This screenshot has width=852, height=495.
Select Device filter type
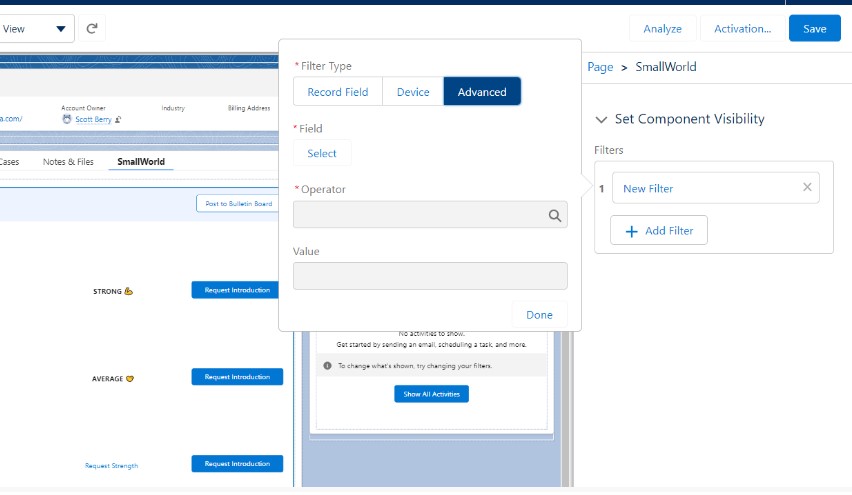(413, 92)
